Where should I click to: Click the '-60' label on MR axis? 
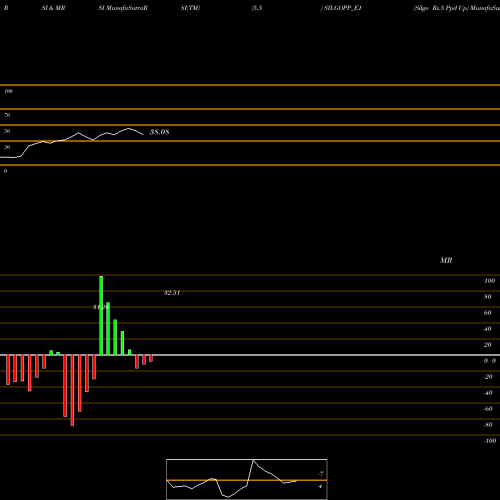(488, 409)
